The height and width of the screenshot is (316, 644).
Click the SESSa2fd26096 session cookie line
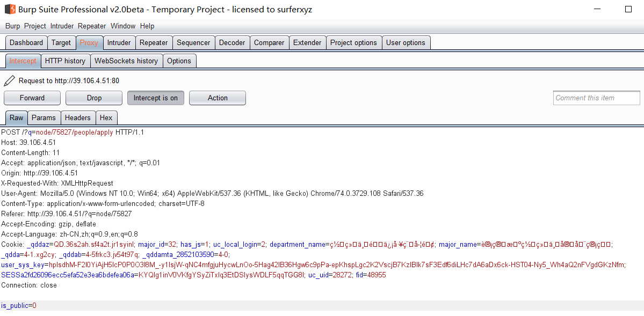pyautogui.click(x=153, y=275)
